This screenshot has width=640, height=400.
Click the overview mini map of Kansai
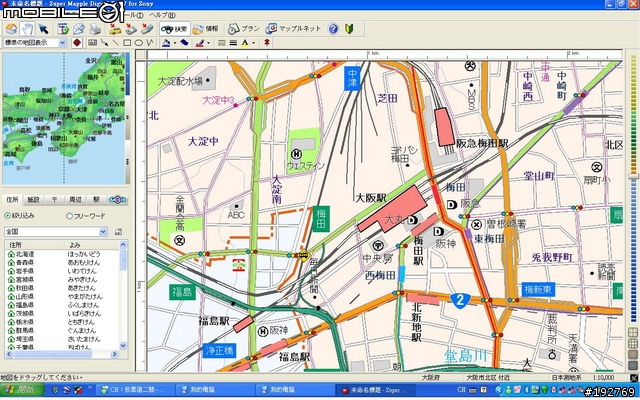coord(63,118)
